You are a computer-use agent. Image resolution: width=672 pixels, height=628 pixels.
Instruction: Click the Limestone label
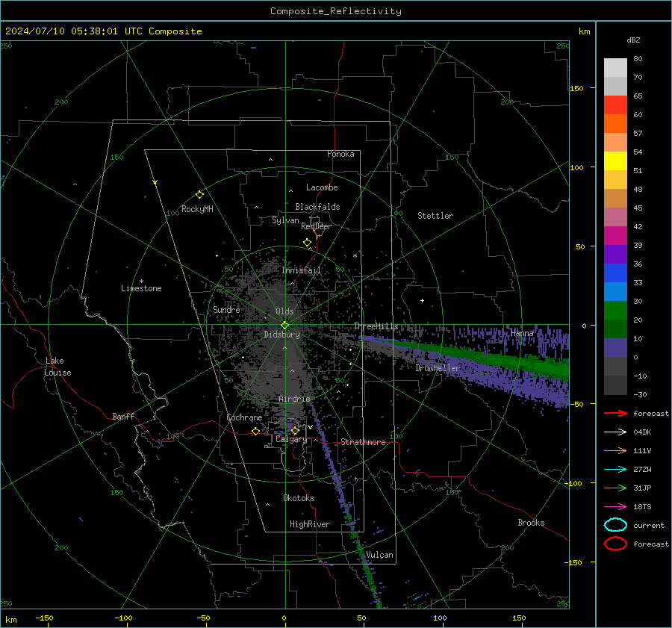141,288
